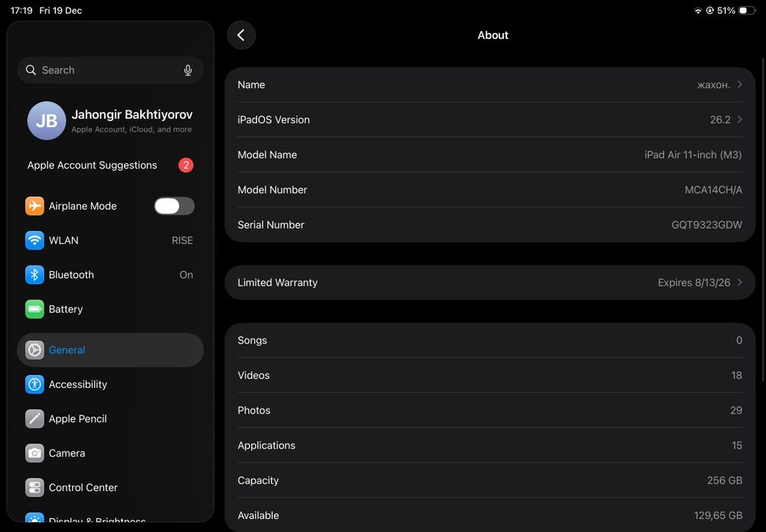This screenshot has width=766, height=532.
Task: Tap the Fri 19 Dec date
Action: point(61,10)
